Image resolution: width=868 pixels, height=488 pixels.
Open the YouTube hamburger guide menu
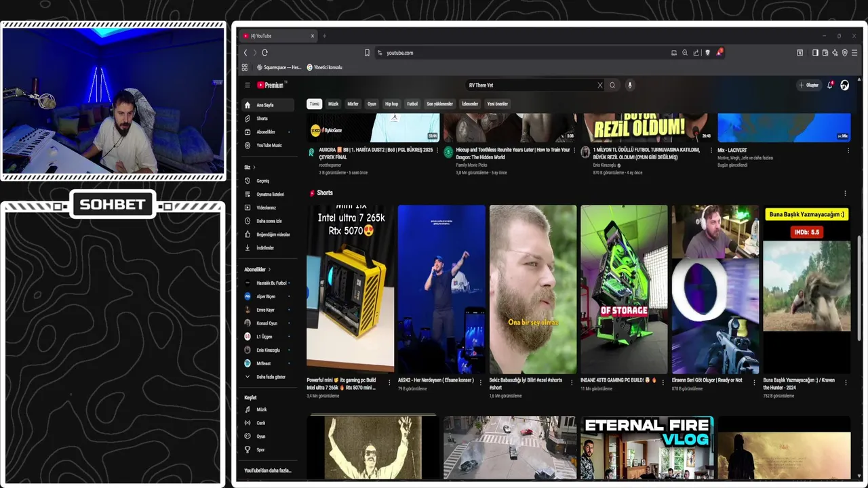coord(248,85)
